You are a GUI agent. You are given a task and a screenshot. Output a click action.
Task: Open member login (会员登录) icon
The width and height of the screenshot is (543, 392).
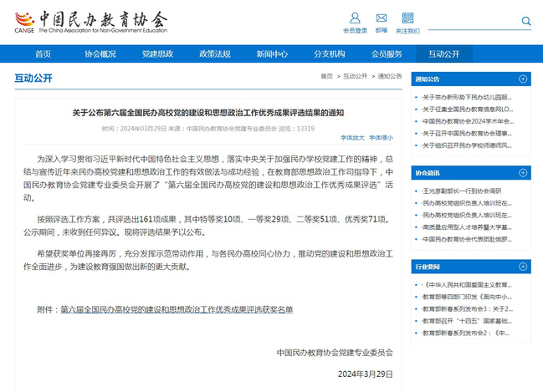[355, 18]
